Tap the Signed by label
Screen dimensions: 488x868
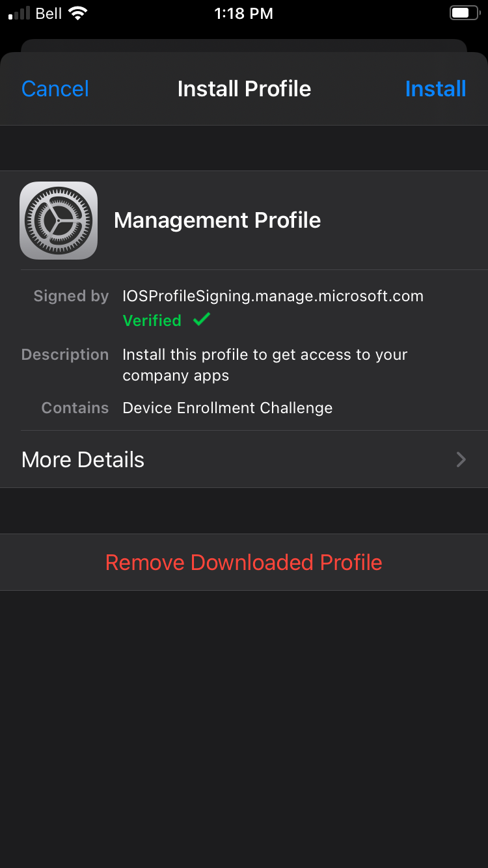[71, 296]
